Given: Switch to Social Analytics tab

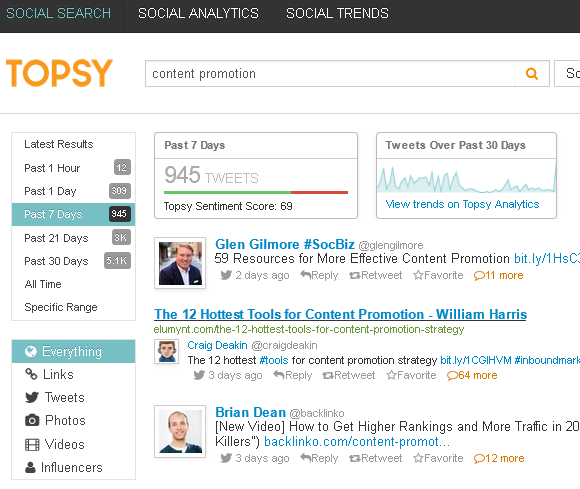Looking at the screenshot, I should 198,13.
